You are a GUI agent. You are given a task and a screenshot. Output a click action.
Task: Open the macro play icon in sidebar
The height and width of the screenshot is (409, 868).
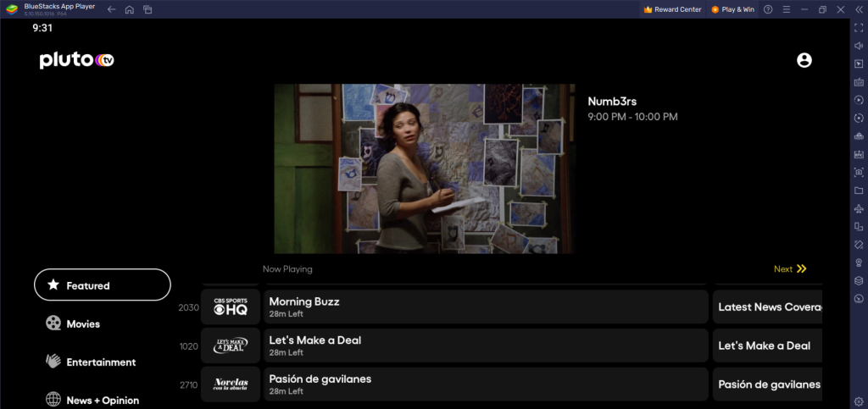click(x=859, y=100)
